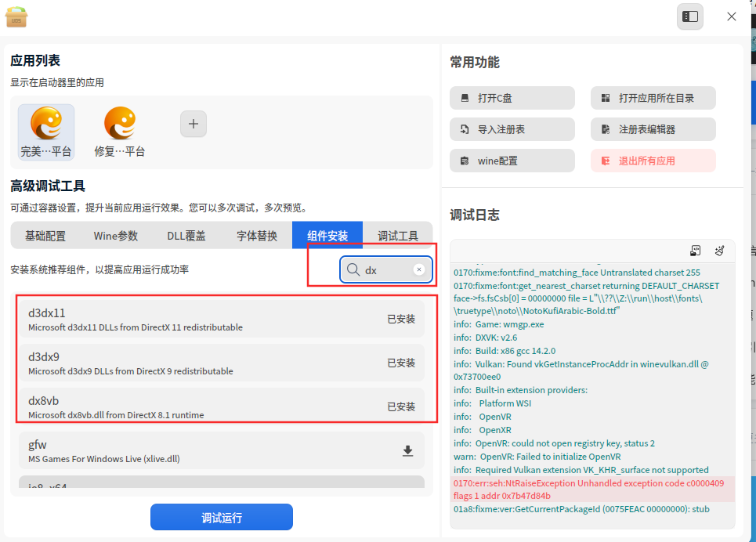Open the 打开C盘 button
Screen dimensions: 756x542
[512, 99]
